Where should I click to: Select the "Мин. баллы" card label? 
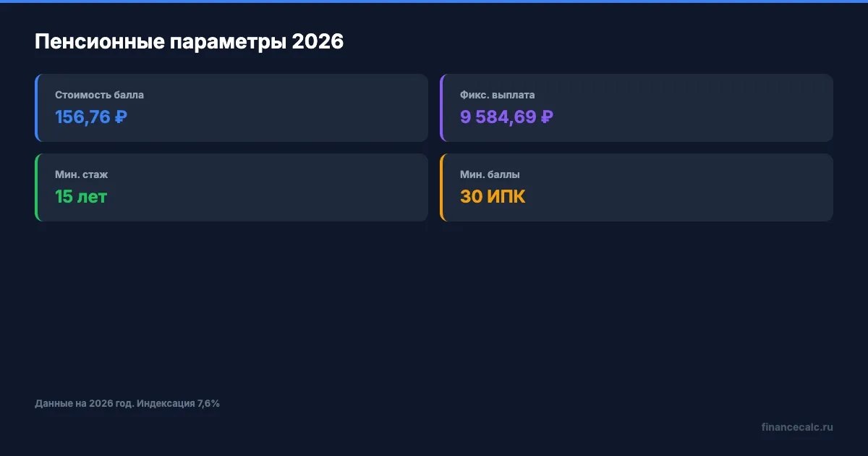[x=490, y=174]
